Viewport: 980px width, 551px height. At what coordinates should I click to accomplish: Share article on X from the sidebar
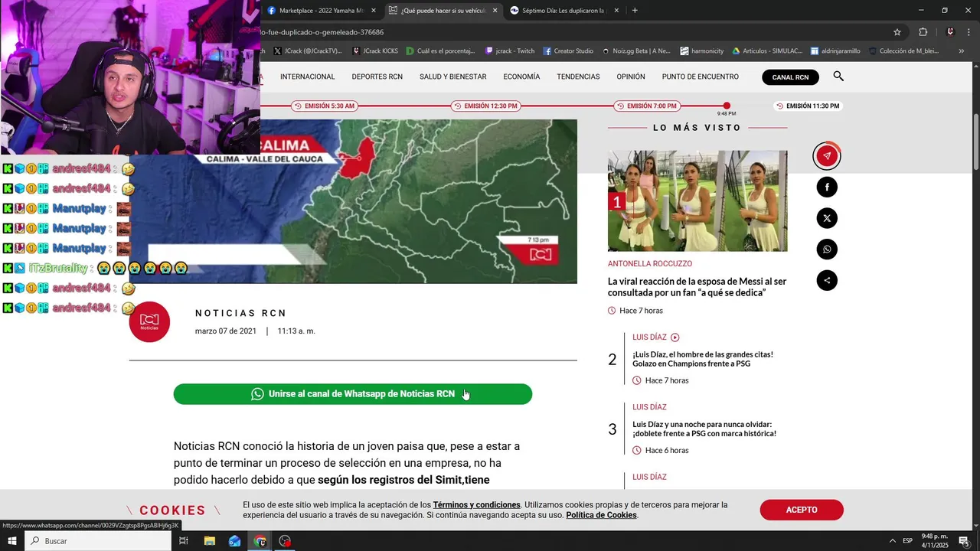click(x=827, y=218)
